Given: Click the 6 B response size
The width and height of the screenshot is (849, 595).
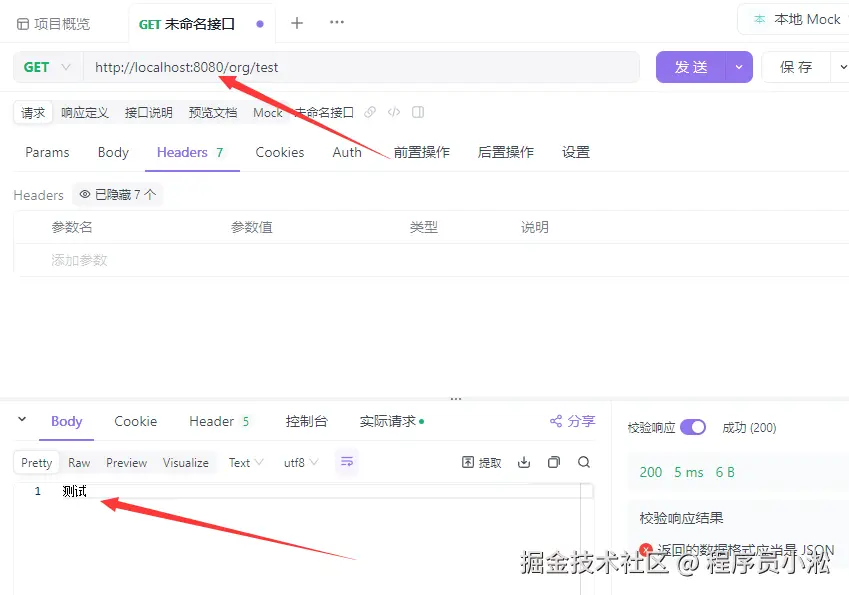Looking at the screenshot, I should click(725, 472).
